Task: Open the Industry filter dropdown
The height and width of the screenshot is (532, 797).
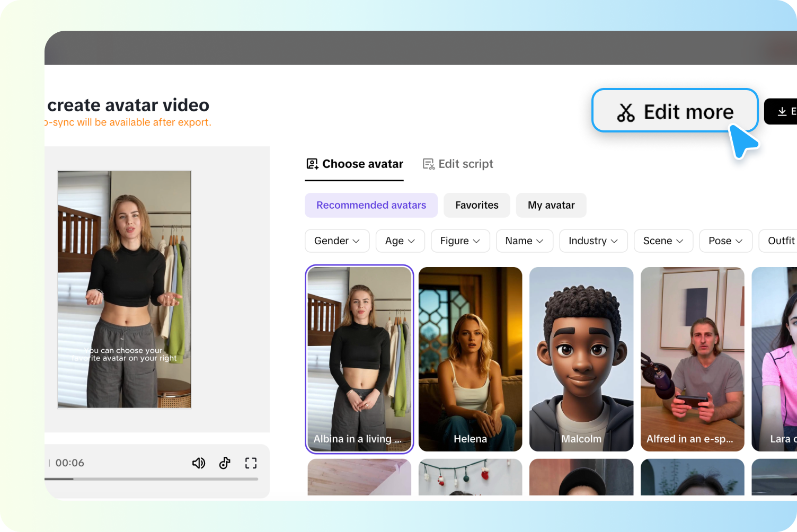Action: coord(593,241)
